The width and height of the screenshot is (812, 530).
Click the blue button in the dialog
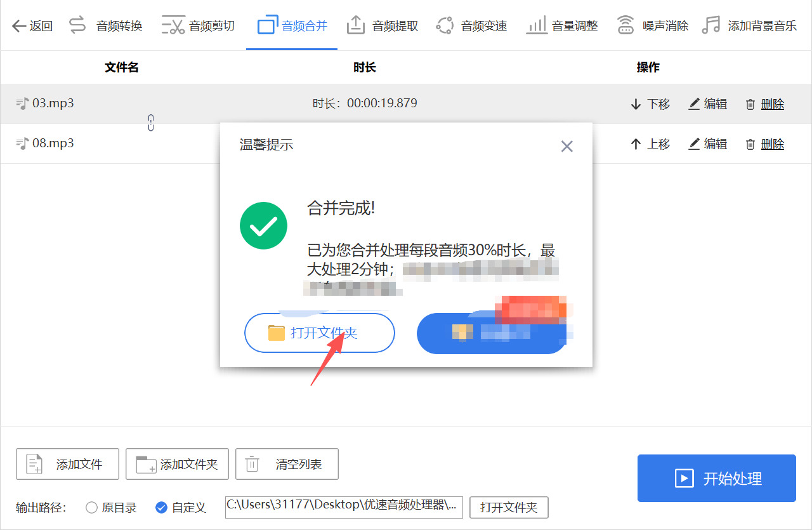click(492, 333)
